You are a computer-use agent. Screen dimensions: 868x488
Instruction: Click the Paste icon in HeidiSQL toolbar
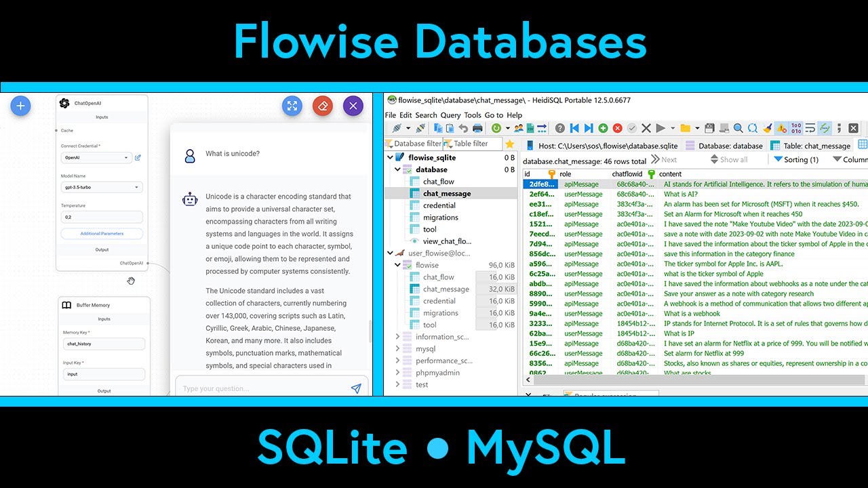[x=450, y=128]
